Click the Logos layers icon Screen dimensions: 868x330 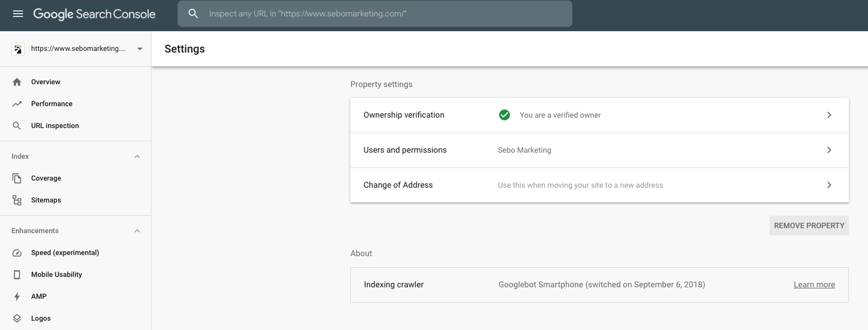(x=17, y=319)
